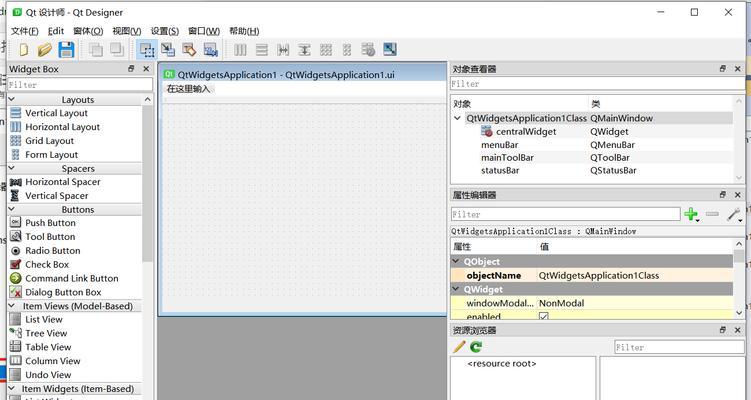Toggle the enabled property checkbox
Viewport: 751px width, 400px height.
click(544, 316)
